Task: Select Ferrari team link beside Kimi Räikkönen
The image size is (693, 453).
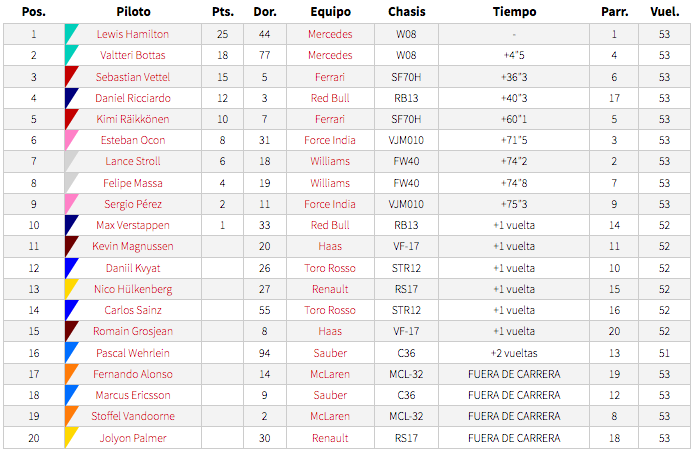Action: pyautogui.click(x=330, y=119)
